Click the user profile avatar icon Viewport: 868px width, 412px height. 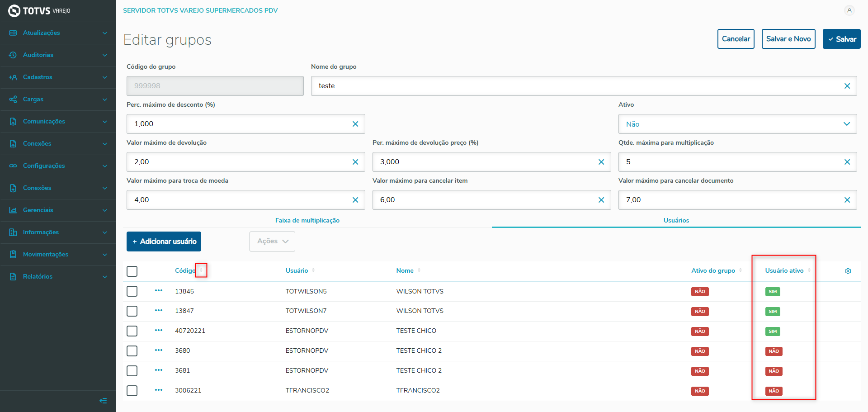(849, 10)
